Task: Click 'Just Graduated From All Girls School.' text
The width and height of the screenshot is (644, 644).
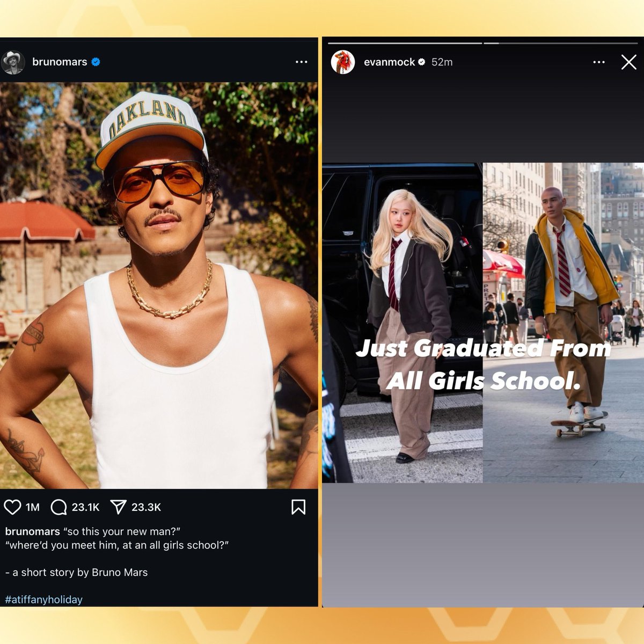Action: 484,364
